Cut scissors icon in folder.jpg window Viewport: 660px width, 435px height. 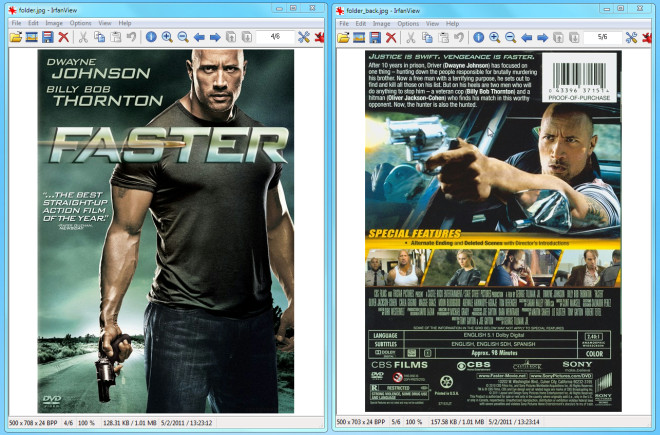(83, 37)
